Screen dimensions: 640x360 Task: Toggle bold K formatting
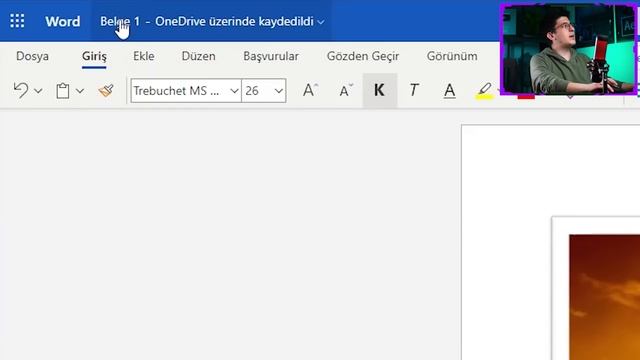pos(380,90)
